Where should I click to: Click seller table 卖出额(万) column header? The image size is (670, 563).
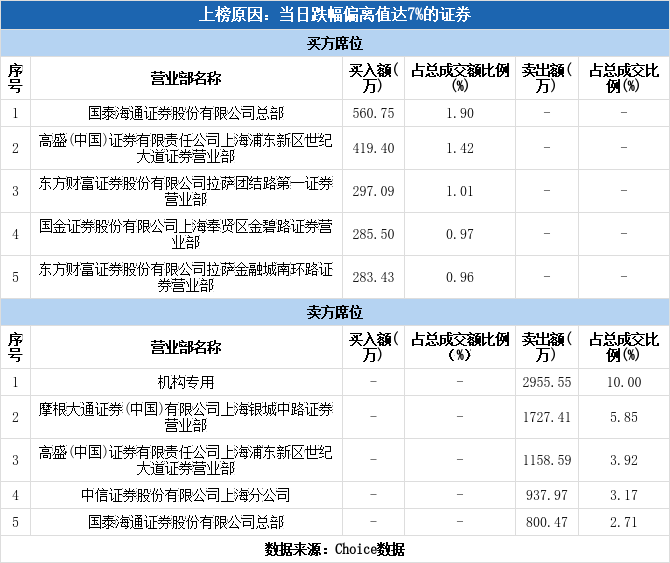547,347
